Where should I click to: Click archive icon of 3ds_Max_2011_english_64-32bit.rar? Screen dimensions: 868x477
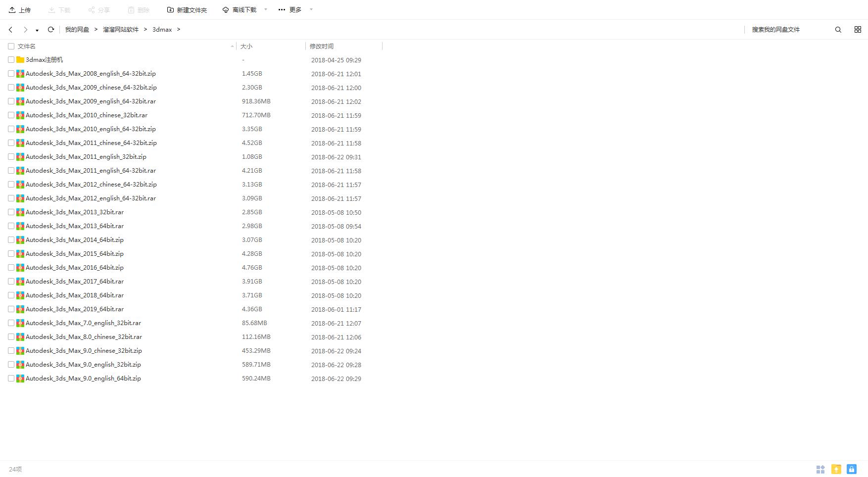click(20, 171)
